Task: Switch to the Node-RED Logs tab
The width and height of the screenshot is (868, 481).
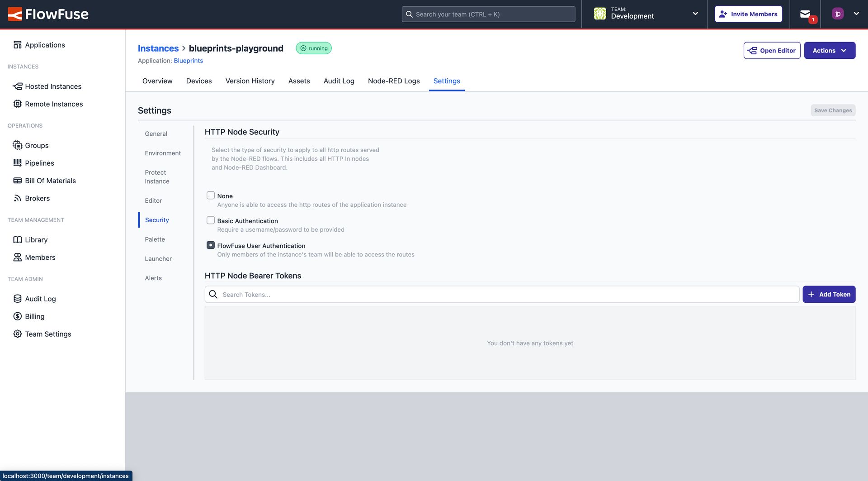Action: point(393,81)
